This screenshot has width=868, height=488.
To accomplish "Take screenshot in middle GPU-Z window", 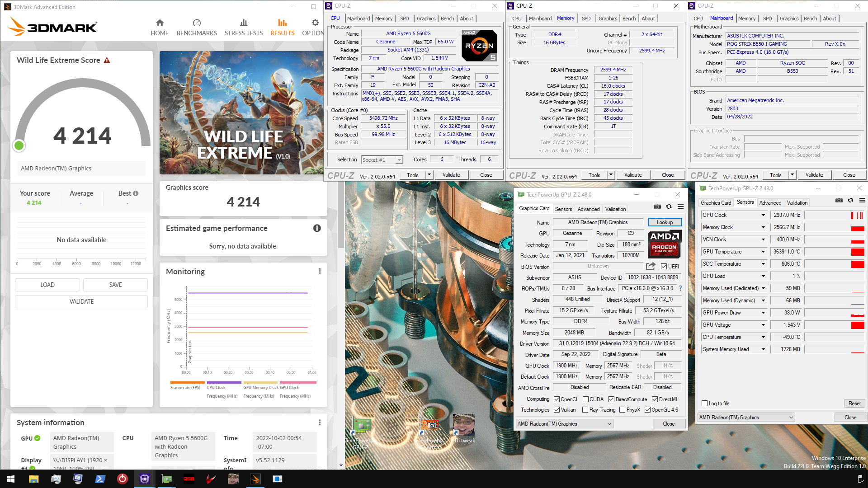I will tap(657, 206).
